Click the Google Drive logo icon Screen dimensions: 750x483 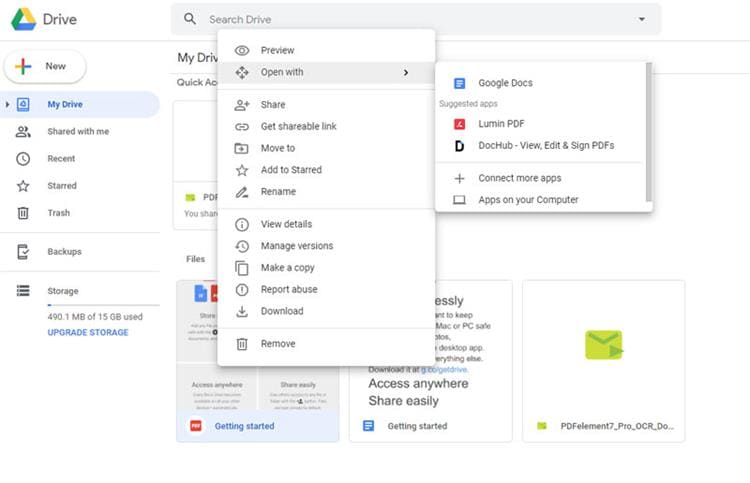(23, 19)
